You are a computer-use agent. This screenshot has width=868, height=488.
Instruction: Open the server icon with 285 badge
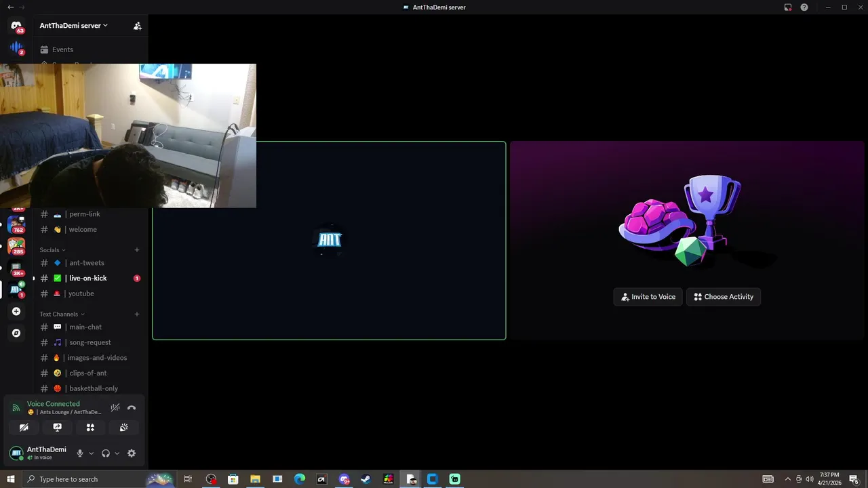pyautogui.click(x=16, y=246)
